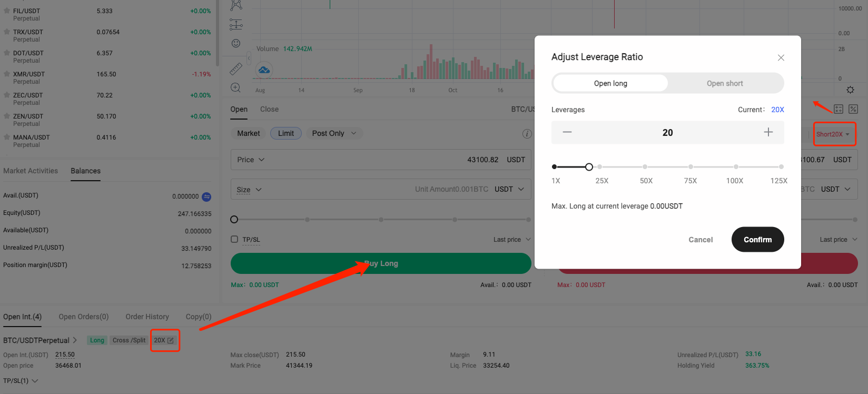Click the percent fee-rate icon

click(853, 109)
